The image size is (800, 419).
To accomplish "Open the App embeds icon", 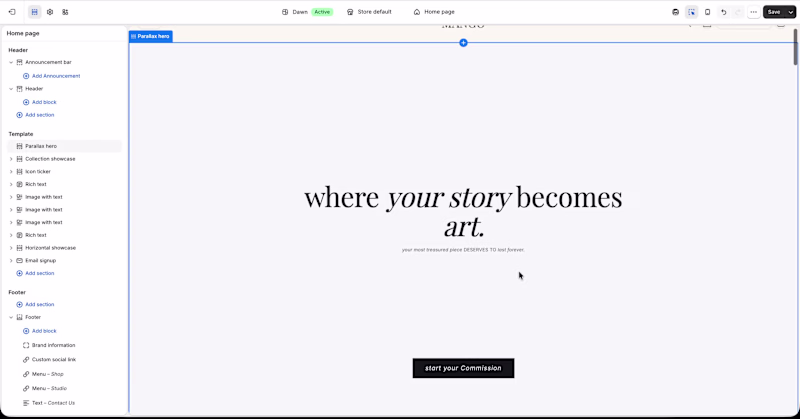I will (x=65, y=12).
